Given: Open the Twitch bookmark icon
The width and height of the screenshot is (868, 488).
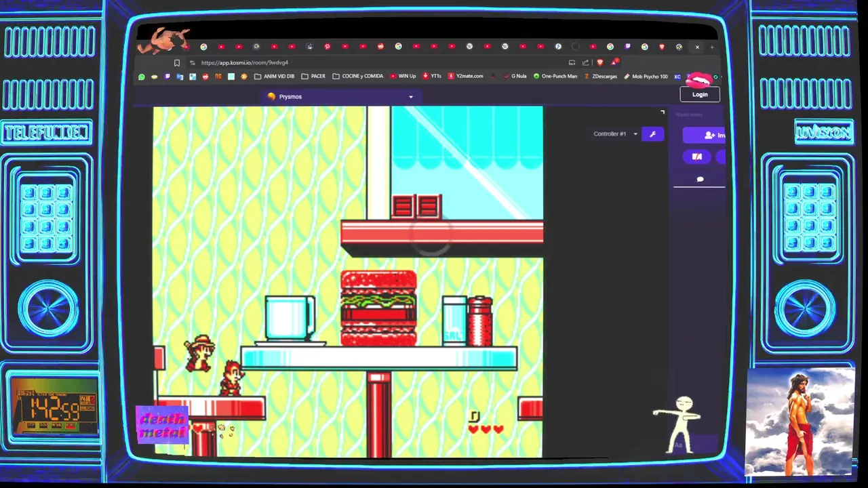Looking at the screenshot, I should point(167,77).
